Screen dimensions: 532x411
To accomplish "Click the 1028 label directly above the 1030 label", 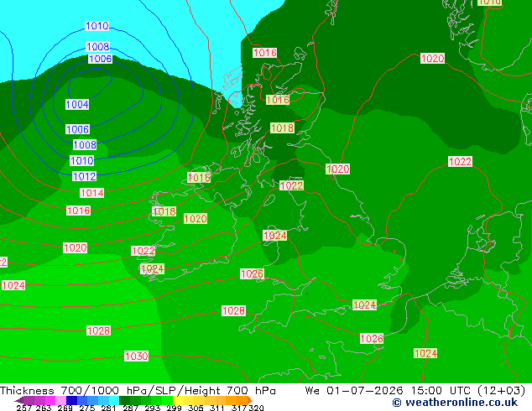I will click(98, 330).
